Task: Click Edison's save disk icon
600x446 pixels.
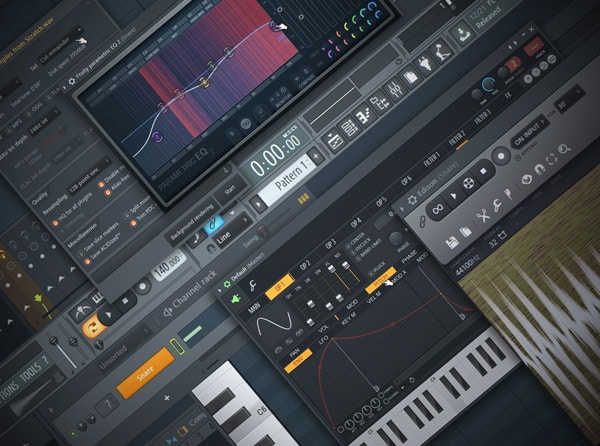Action: 452,243
